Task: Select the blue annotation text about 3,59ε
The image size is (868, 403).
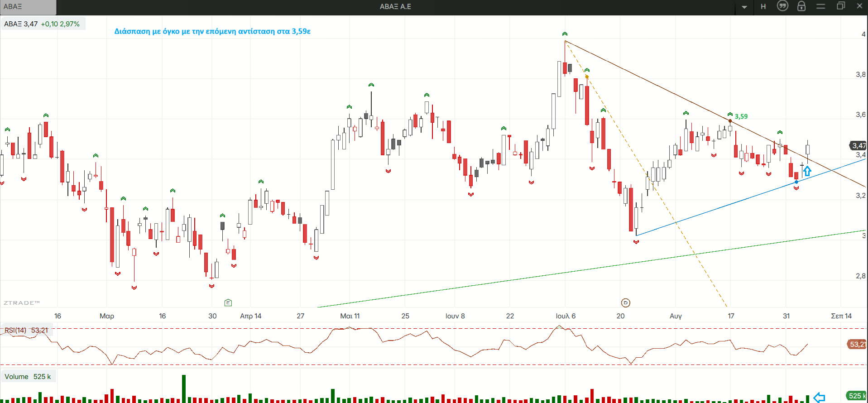Action: coord(212,31)
